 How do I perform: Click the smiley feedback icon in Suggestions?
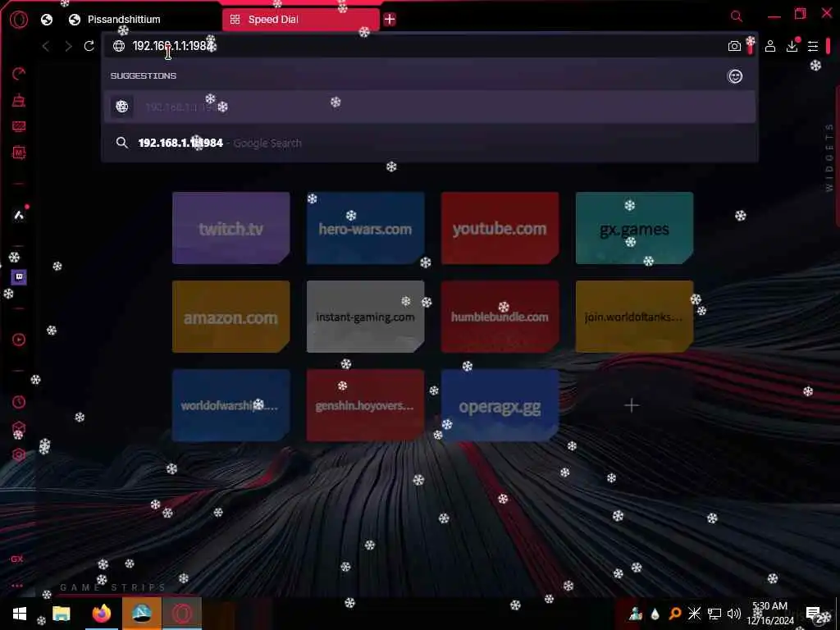(x=735, y=76)
